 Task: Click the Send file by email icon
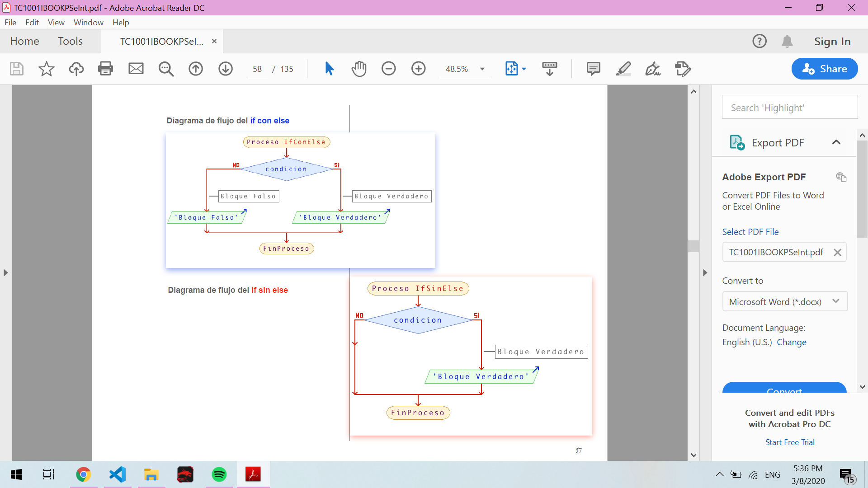coord(136,69)
